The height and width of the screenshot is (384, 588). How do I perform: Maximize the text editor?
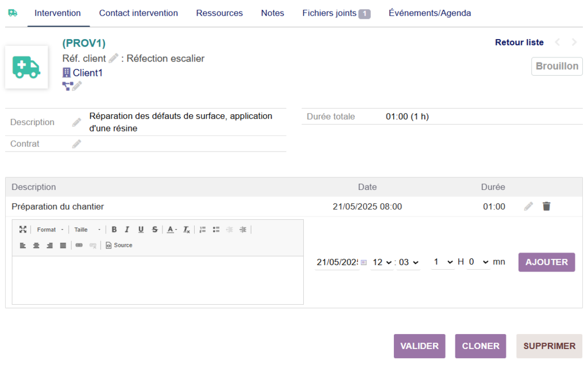point(23,230)
